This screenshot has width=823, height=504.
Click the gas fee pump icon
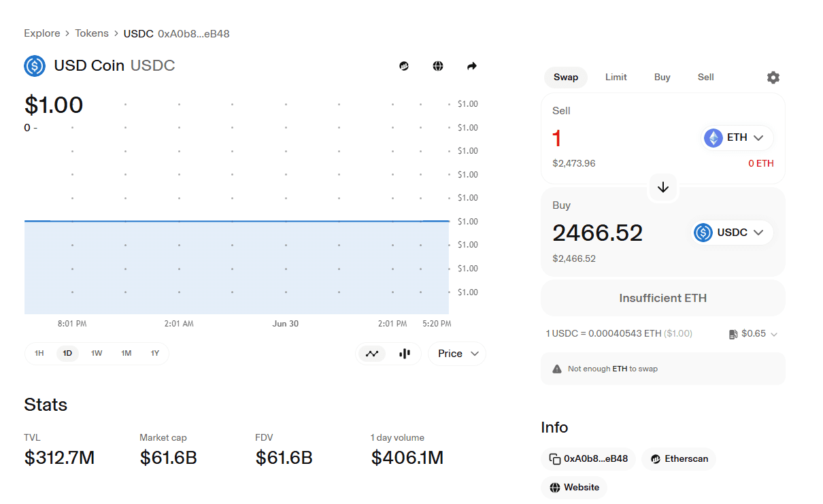click(x=733, y=334)
